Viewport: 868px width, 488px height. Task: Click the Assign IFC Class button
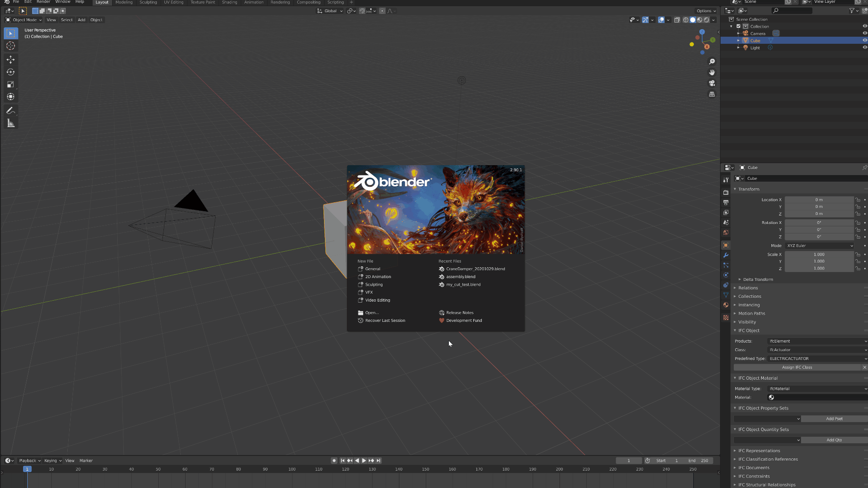pos(797,368)
